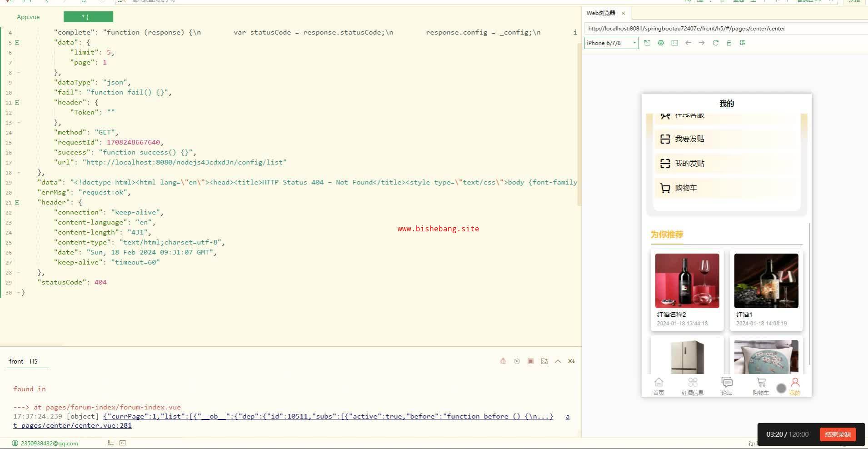The height and width of the screenshot is (449, 868).
Task: Open the browser console terminal icon
Action: pos(674,43)
